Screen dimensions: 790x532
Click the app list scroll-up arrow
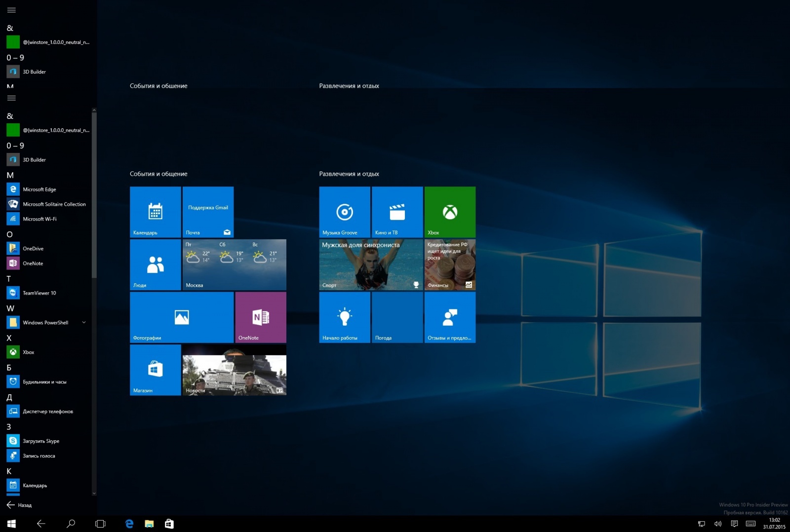[x=94, y=110]
